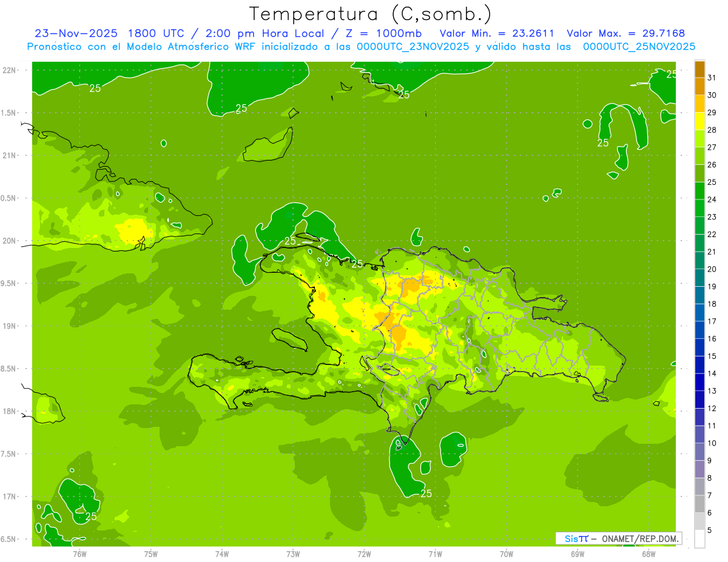Click the yellow legend swatch between 28 and 29

click(699, 121)
